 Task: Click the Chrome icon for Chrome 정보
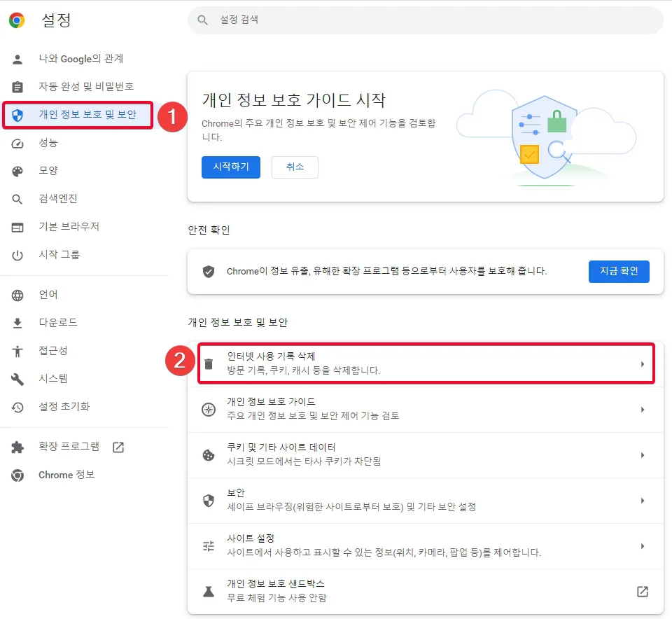pos(17,475)
